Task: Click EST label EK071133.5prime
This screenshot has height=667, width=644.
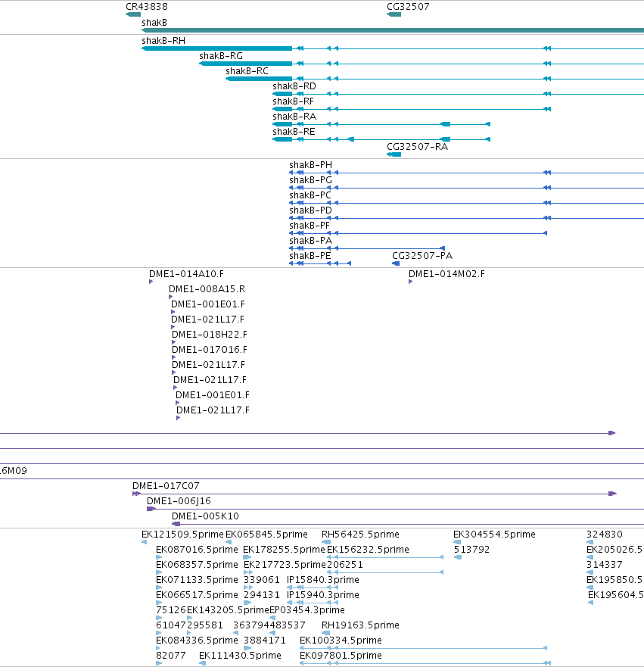Action: point(197,580)
